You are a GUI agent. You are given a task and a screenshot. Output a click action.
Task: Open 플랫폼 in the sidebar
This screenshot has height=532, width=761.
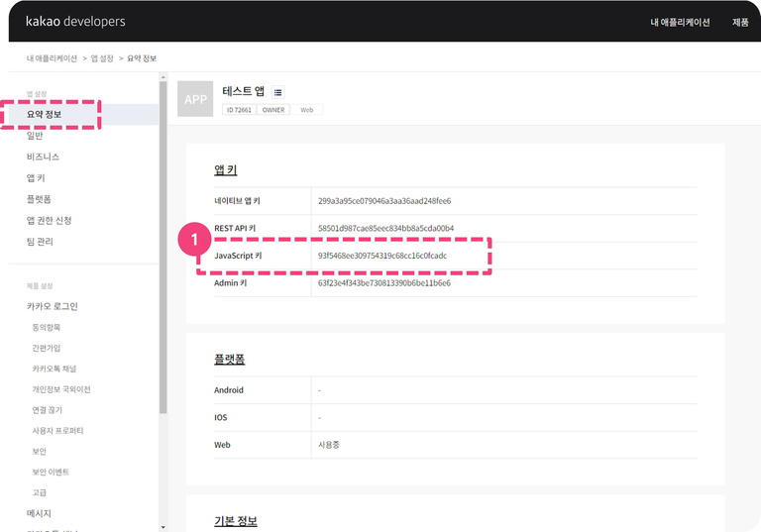click(39, 199)
